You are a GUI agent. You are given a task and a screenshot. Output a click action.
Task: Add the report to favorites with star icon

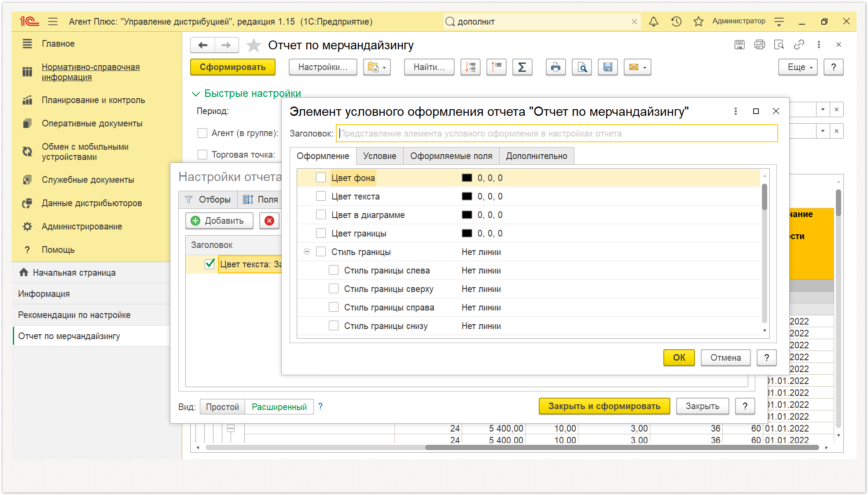(254, 45)
